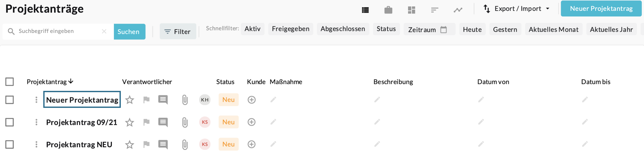Open the briefcase portfolio view icon

point(388,10)
